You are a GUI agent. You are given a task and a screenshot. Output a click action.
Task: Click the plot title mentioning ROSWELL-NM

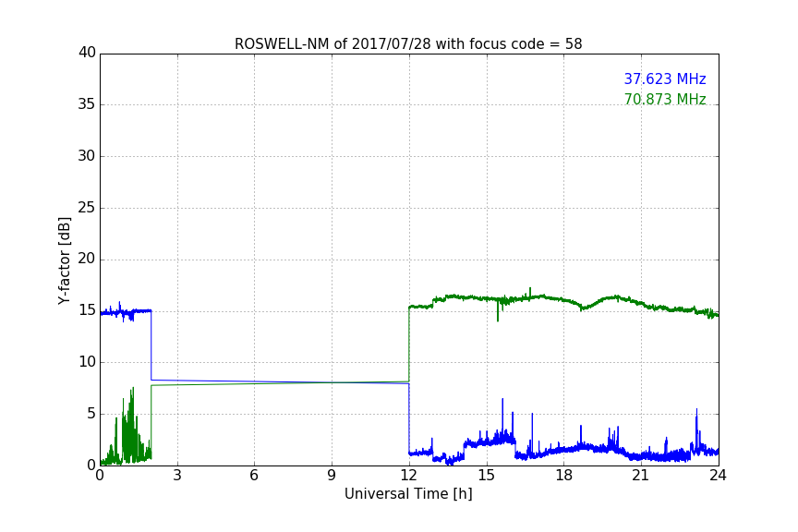pyautogui.click(x=408, y=44)
